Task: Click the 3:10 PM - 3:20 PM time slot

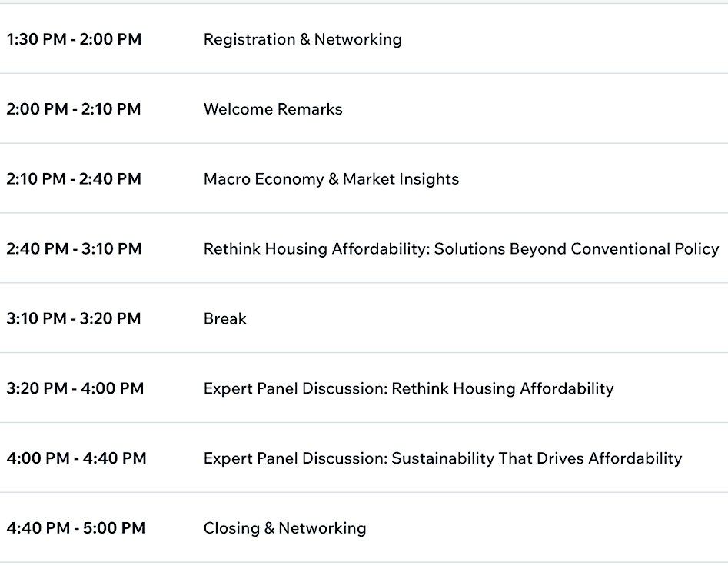Action: tap(73, 318)
